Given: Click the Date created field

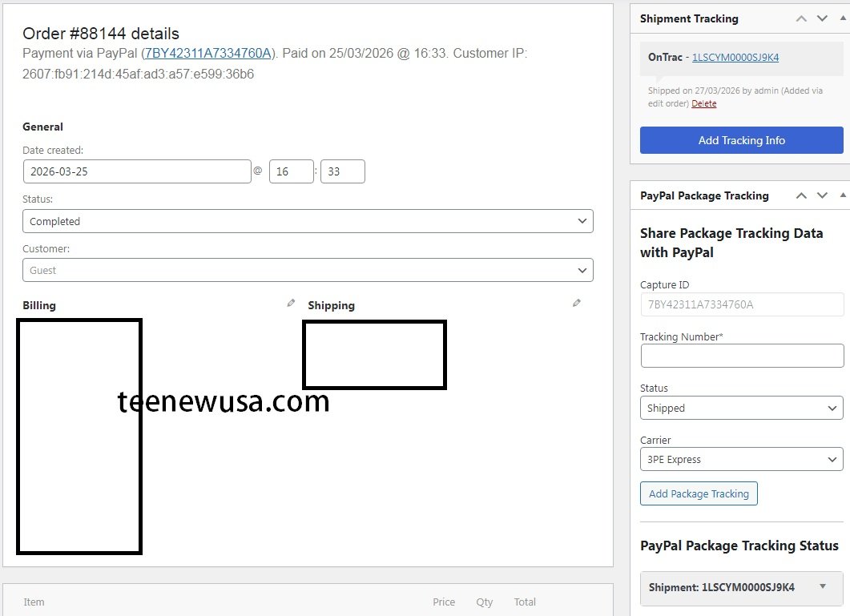Looking at the screenshot, I should [x=137, y=171].
